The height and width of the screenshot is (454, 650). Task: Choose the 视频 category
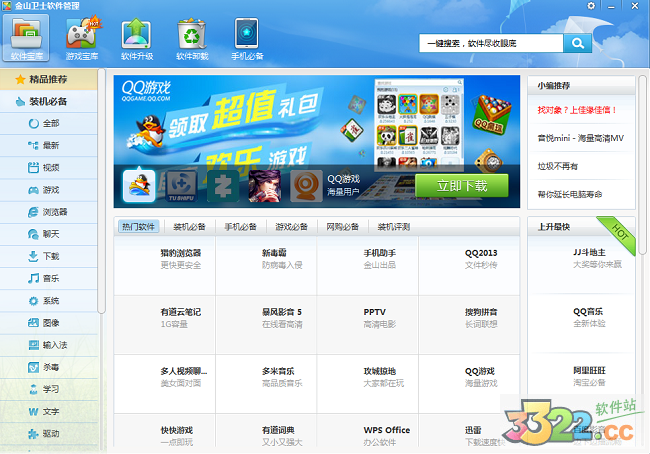click(x=49, y=168)
